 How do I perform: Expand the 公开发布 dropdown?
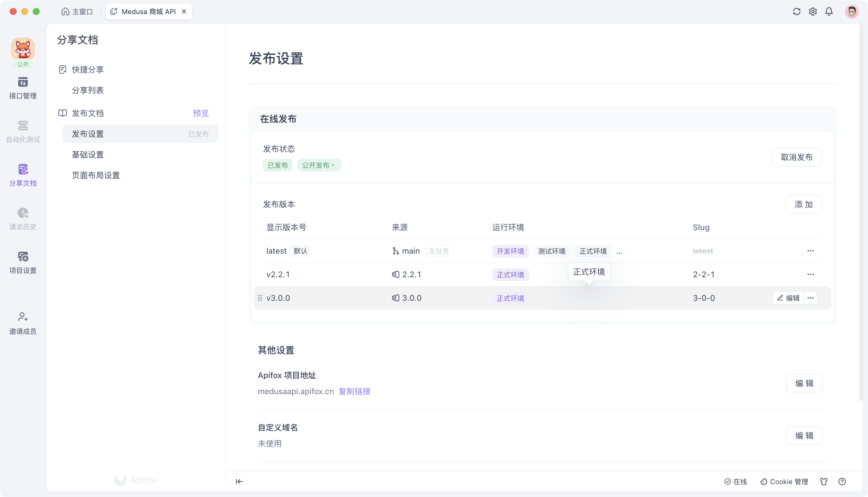coord(319,165)
